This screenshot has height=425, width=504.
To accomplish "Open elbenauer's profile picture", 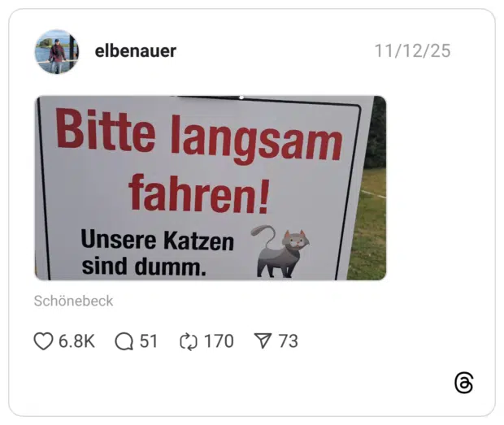I will tap(57, 51).
